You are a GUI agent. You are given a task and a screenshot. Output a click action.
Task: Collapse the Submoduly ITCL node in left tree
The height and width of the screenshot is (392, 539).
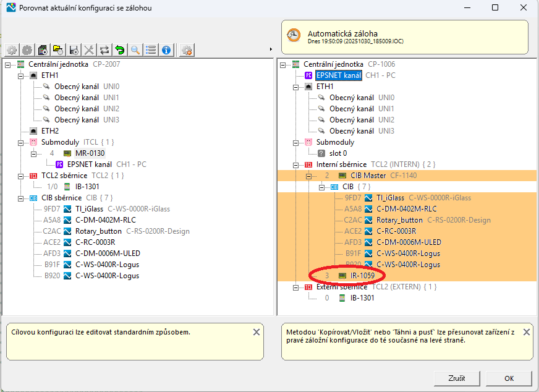pyautogui.click(x=20, y=142)
